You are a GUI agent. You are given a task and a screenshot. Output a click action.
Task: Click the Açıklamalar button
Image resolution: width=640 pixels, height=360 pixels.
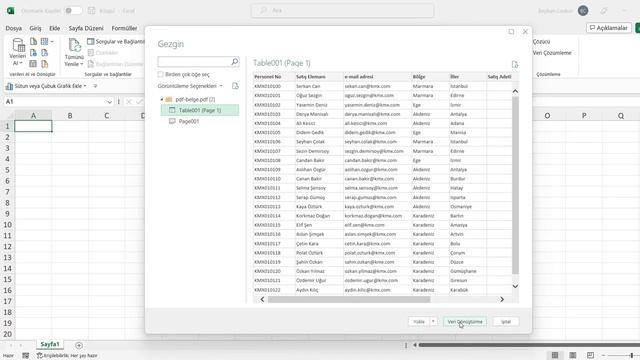[608, 28]
